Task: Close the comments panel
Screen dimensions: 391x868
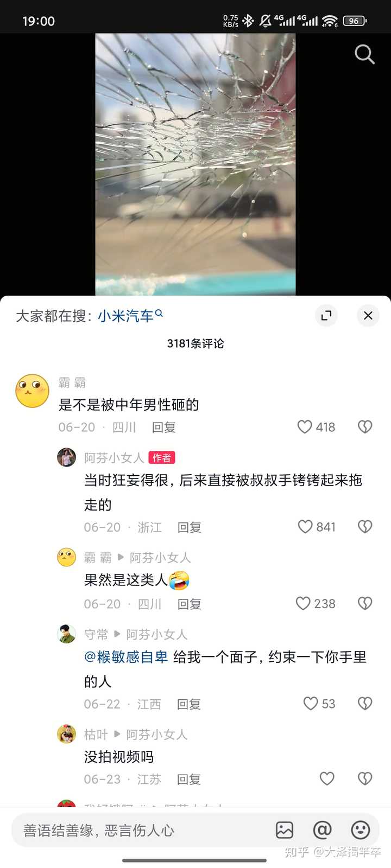Action: pos(368,315)
